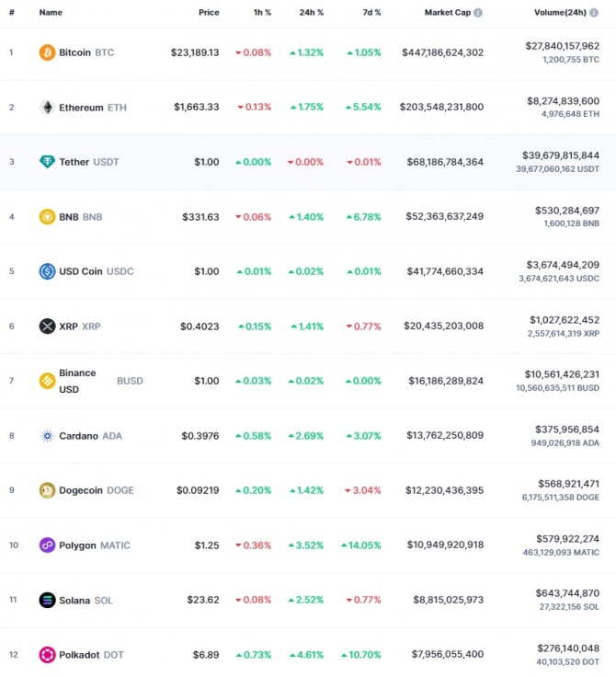This screenshot has width=616, height=677.
Task: Sort by Name column header
Action: click(x=51, y=13)
